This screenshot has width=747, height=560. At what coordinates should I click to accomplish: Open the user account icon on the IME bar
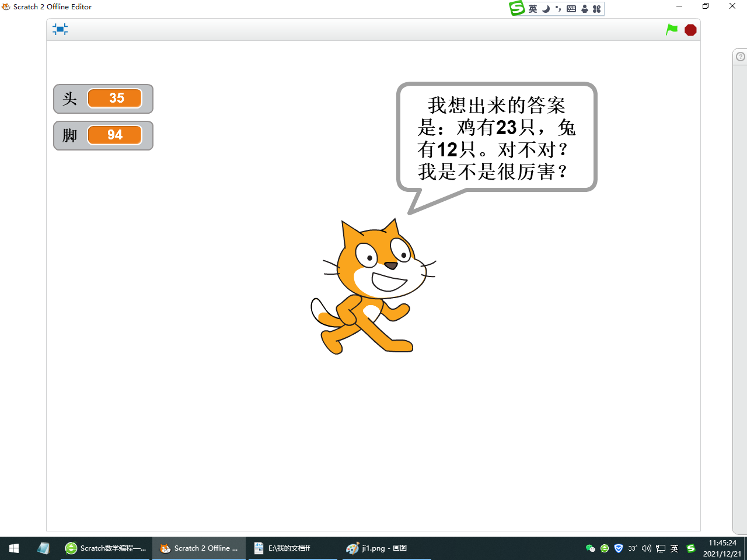point(584,9)
